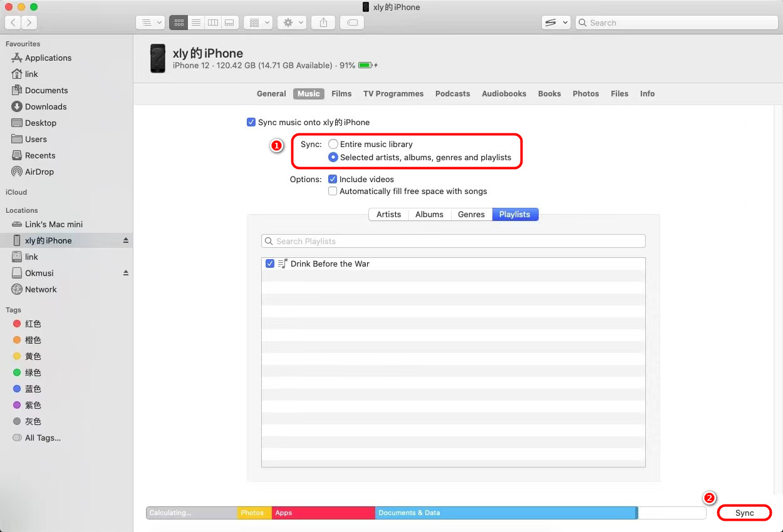Click the purple 紫色 tag
The image size is (783, 532).
(x=27, y=405)
